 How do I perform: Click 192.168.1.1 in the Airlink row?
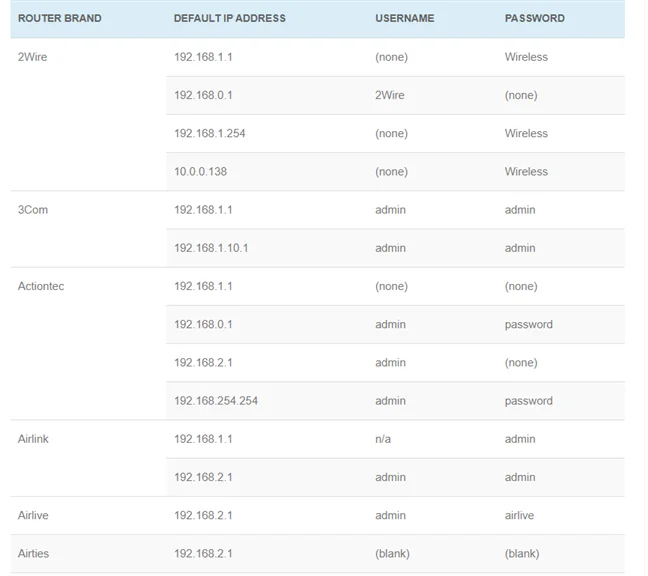(203, 439)
